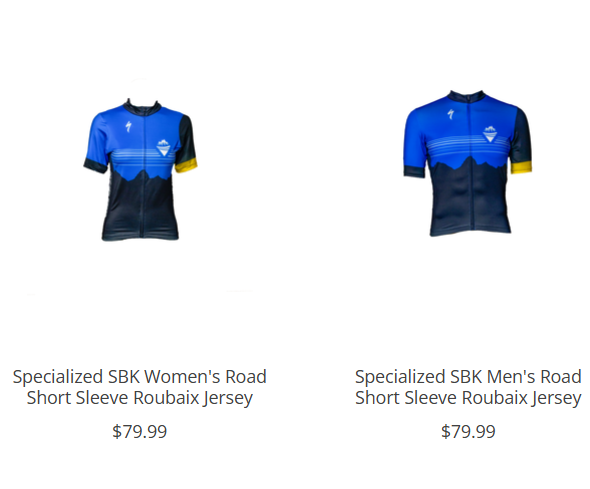Click the navy lower panel of the men's jersey
Screen dimensions: 590x489
pyautogui.click(x=469, y=199)
